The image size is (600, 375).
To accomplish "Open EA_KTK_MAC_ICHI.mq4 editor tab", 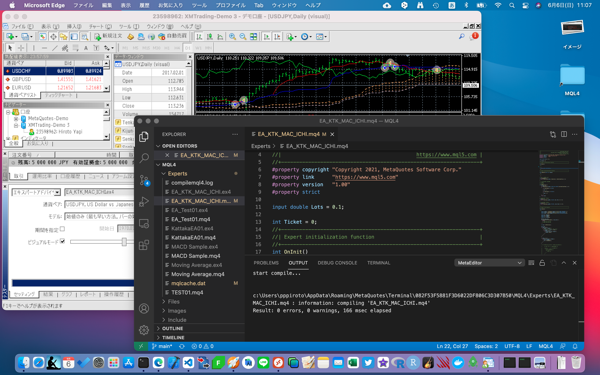I will 293,134.
